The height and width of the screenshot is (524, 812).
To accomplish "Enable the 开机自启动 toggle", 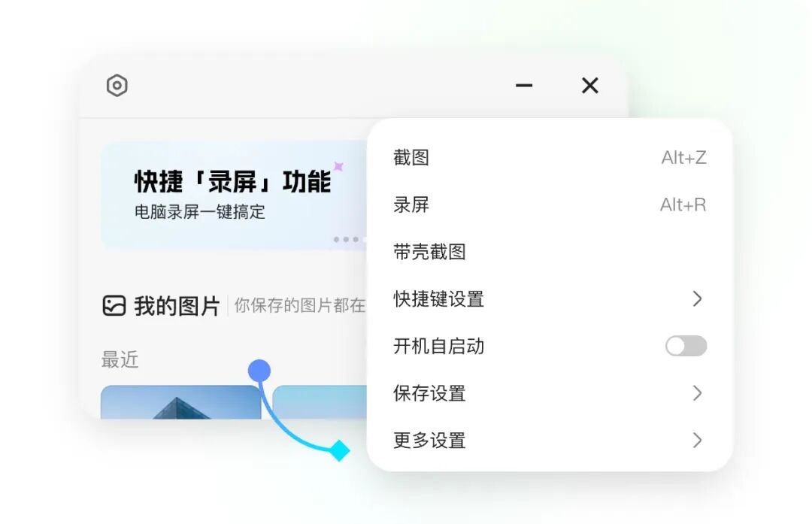I will (686, 346).
